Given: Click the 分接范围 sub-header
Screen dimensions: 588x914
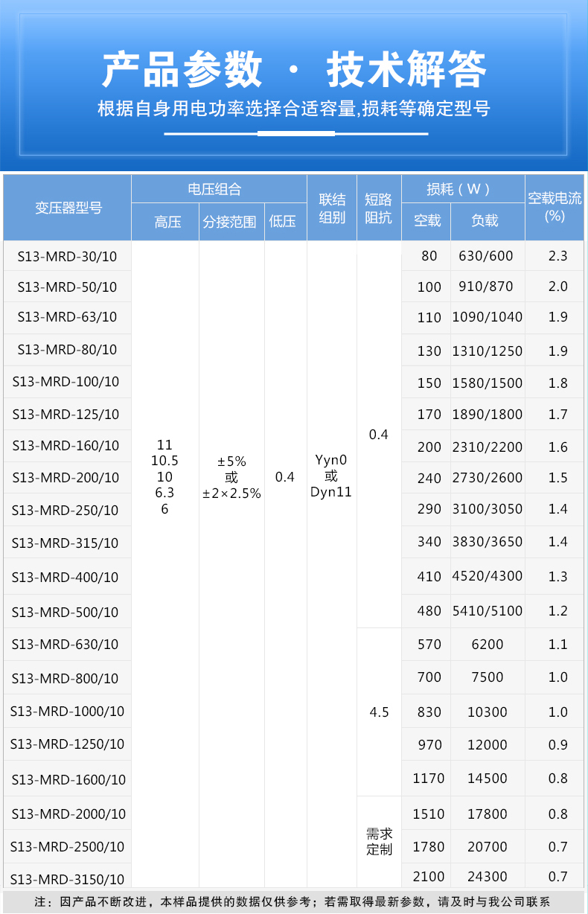Looking at the screenshot, I should (231, 222).
